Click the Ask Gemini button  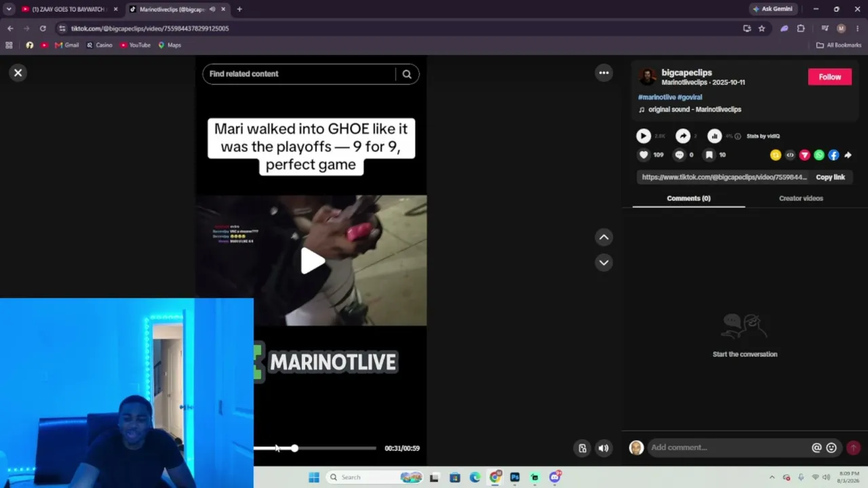772,9
